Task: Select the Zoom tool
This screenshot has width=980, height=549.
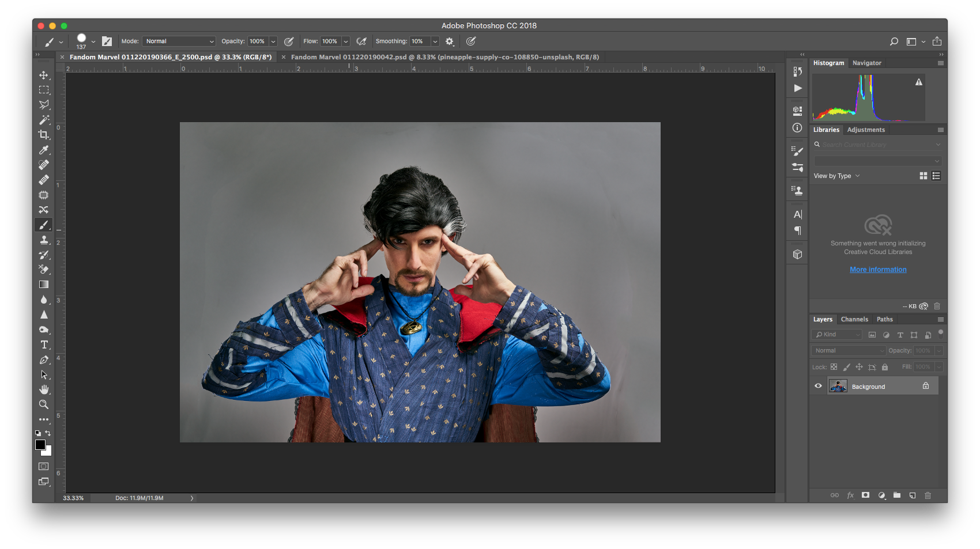Action: click(44, 404)
